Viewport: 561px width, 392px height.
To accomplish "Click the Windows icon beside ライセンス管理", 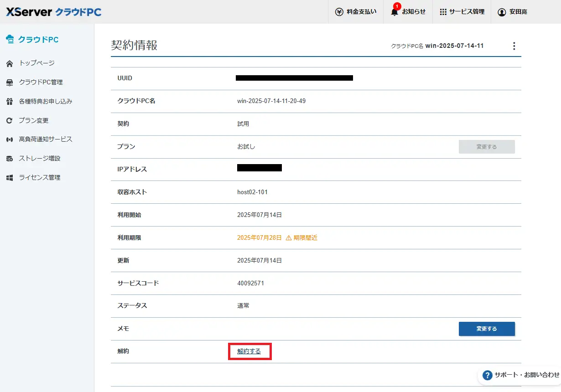I will pyautogui.click(x=9, y=178).
